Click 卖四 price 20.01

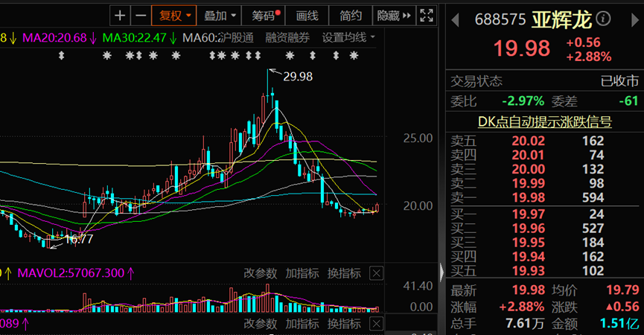[x=528, y=155]
